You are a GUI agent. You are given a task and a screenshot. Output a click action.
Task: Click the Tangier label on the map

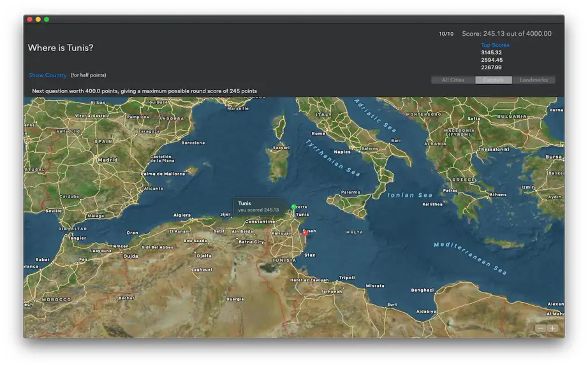click(x=77, y=238)
